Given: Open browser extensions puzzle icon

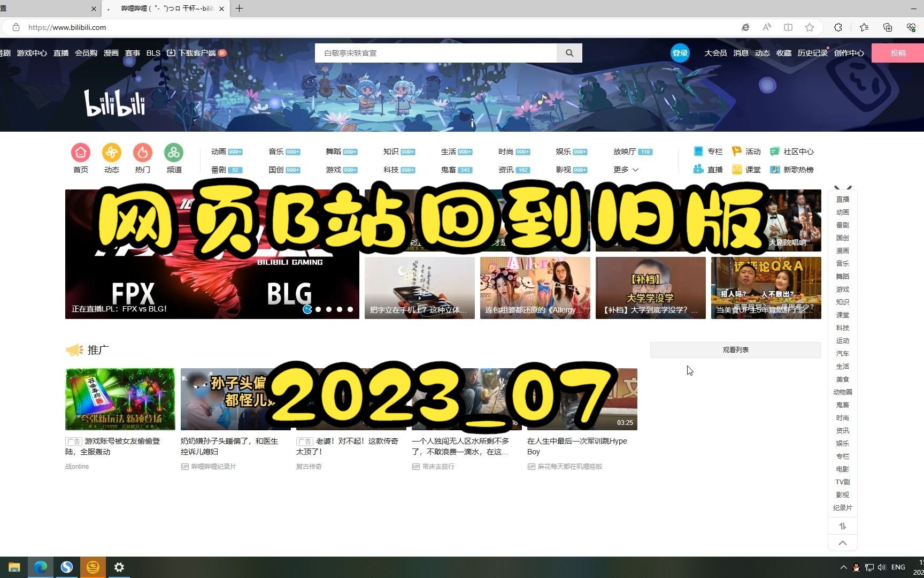Looking at the screenshot, I should pyautogui.click(x=838, y=27).
